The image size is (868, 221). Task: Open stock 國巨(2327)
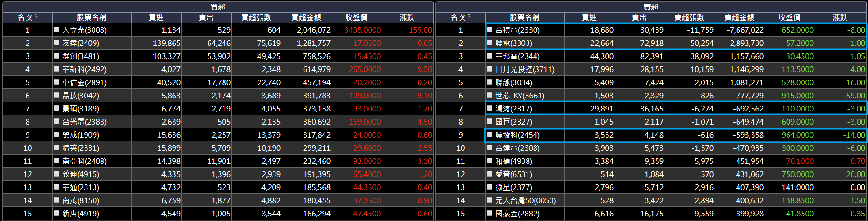coord(514,122)
